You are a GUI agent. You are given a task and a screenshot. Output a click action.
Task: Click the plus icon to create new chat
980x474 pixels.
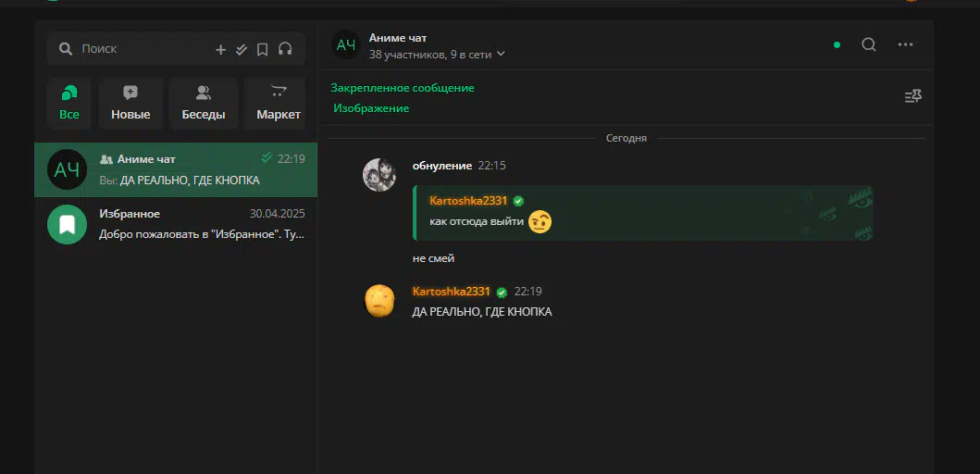click(x=220, y=49)
